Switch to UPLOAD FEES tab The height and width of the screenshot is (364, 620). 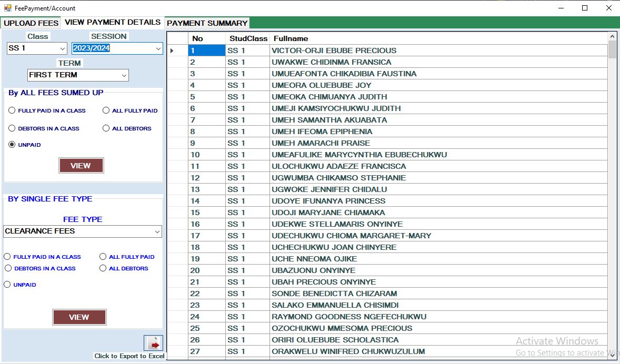31,23
